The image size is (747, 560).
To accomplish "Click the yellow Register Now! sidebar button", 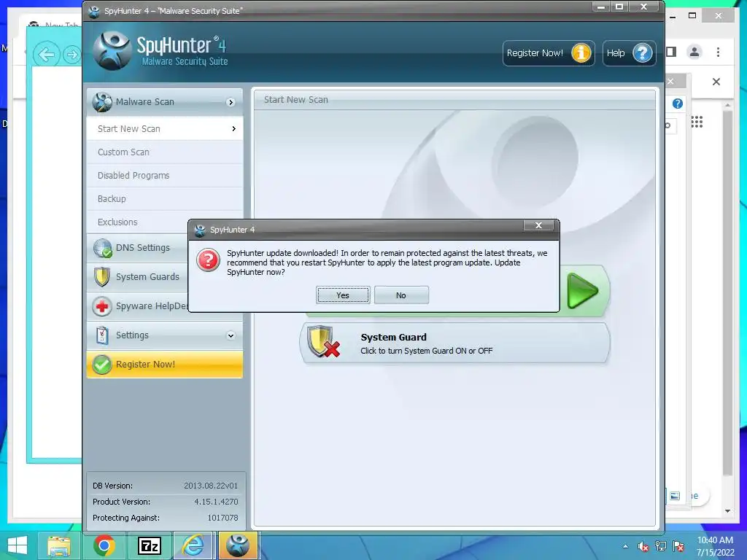I will [164, 365].
